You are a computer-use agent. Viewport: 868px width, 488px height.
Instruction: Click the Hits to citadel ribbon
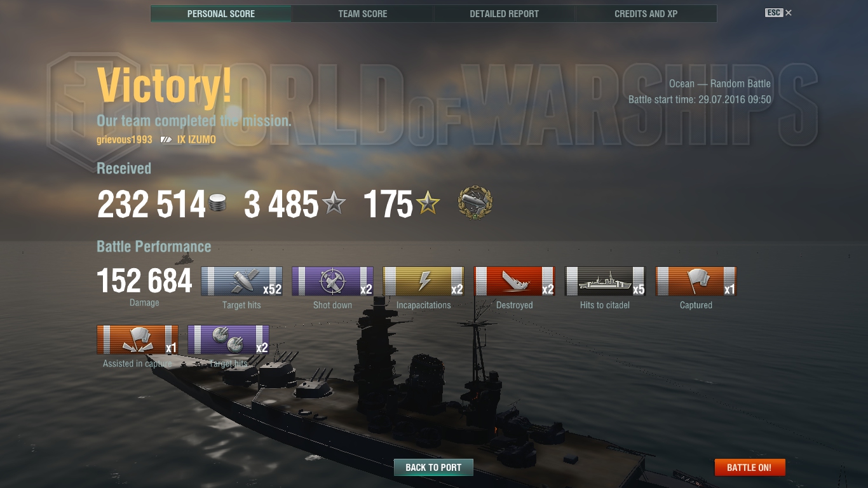pos(605,281)
